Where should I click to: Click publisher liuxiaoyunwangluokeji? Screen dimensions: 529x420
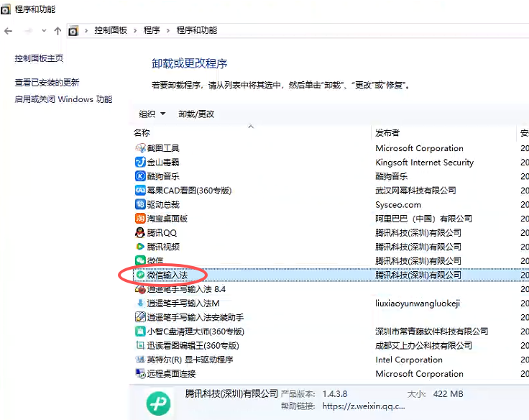click(418, 303)
